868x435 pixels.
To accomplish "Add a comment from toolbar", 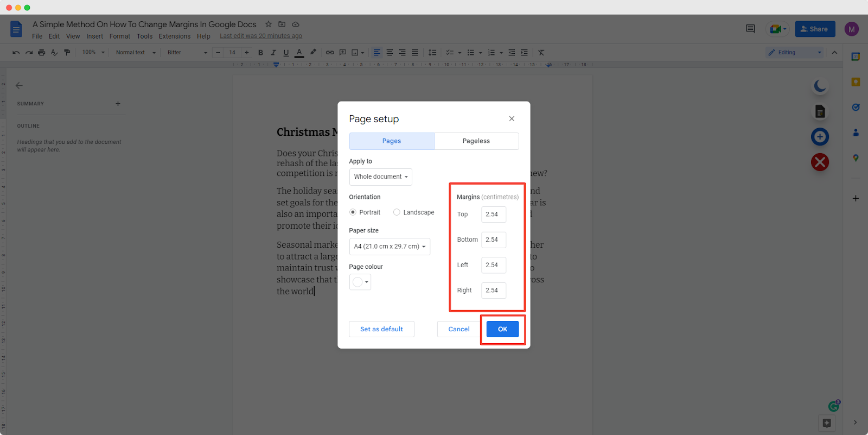I will [343, 53].
